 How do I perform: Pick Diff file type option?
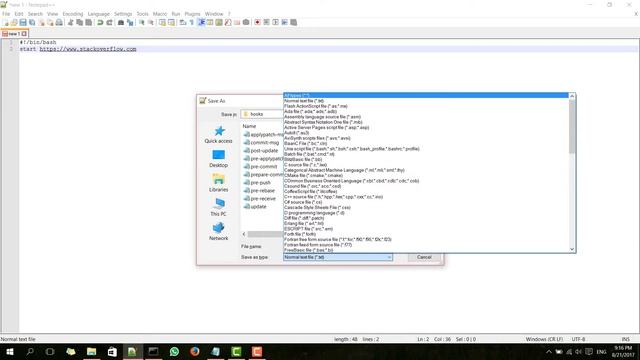click(x=426, y=218)
